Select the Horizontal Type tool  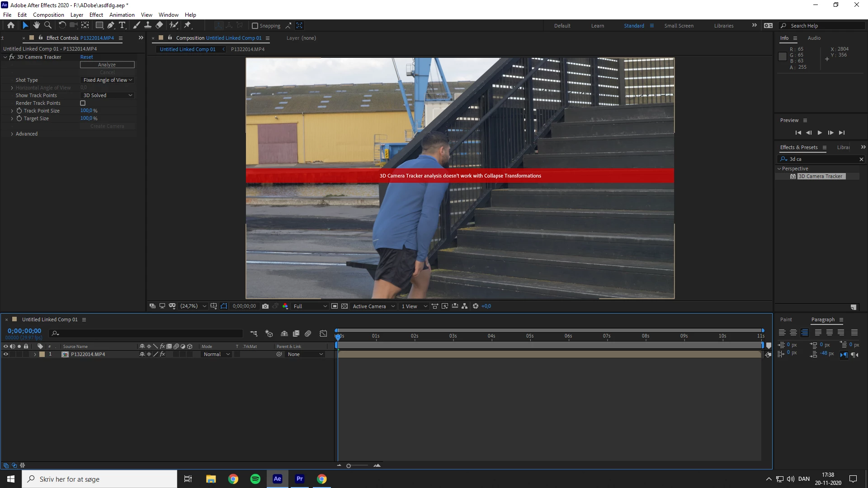pyautogui.click(x=122, y=25)
